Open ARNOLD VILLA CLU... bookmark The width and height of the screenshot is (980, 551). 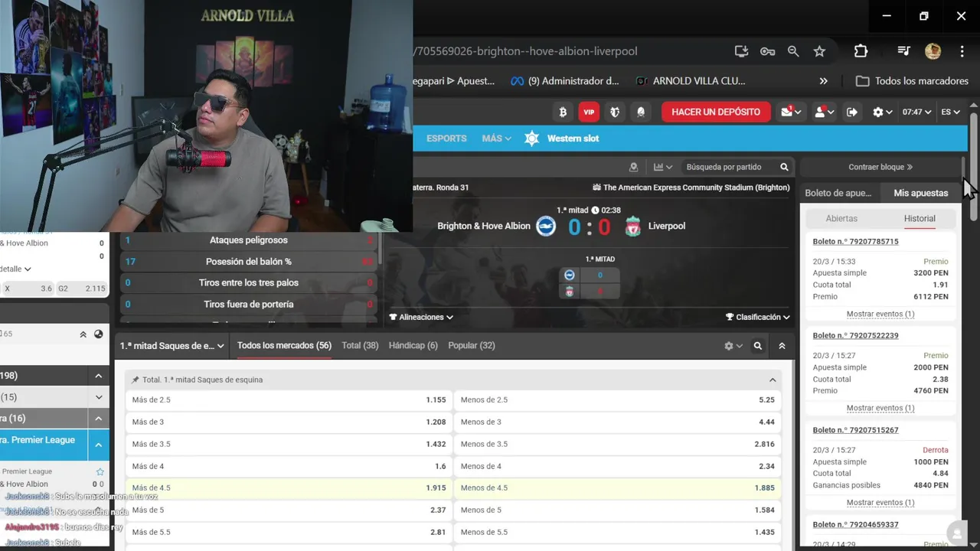point(690,81)
